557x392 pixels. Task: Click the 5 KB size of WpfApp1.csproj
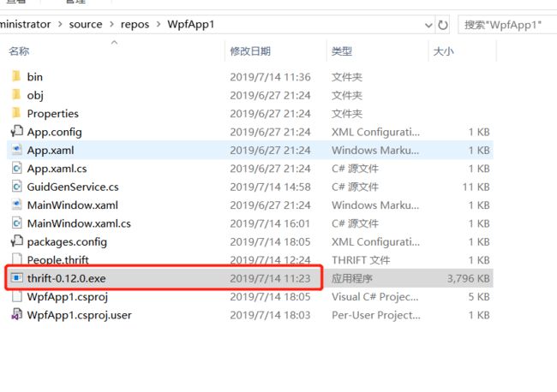pos(479,297)
